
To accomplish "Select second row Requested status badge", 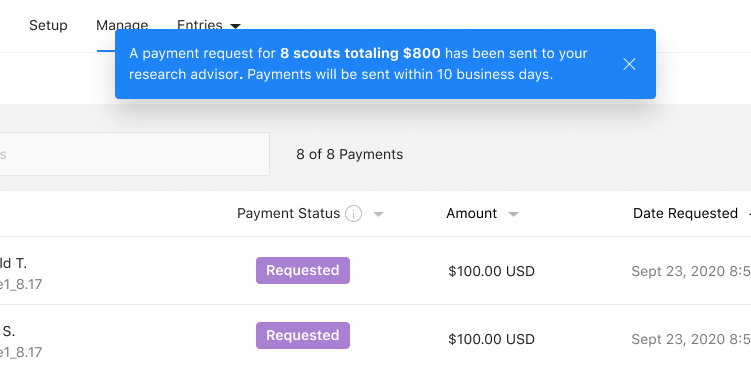I will 303,336.
